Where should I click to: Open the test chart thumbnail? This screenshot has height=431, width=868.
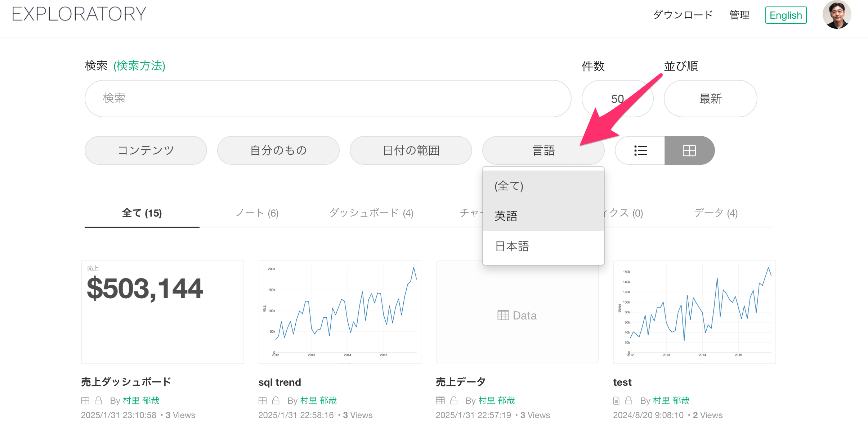pos(694,312)
